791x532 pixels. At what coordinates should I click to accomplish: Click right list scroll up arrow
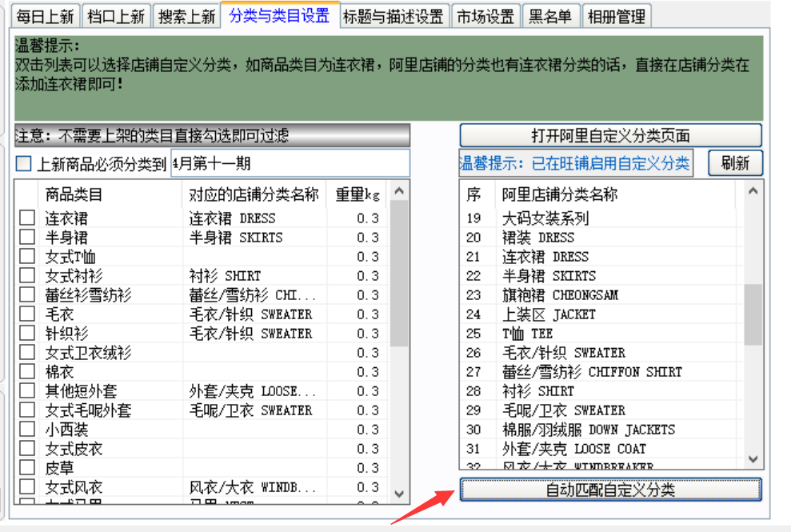[753, 190]
